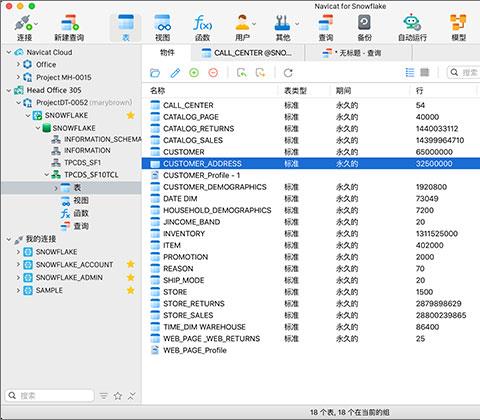
Task: Select the STORE_SALES table row
Action: click(311, 315)
